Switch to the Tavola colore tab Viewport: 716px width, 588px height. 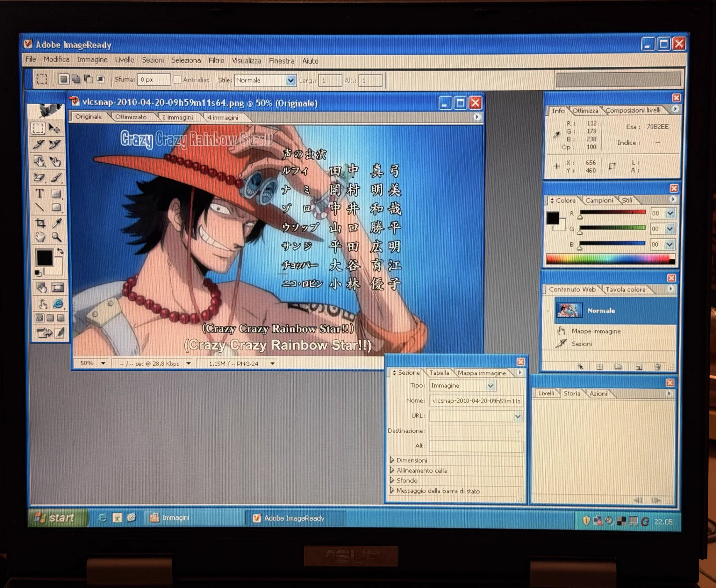pyautogui.click(x=625, y=289)
